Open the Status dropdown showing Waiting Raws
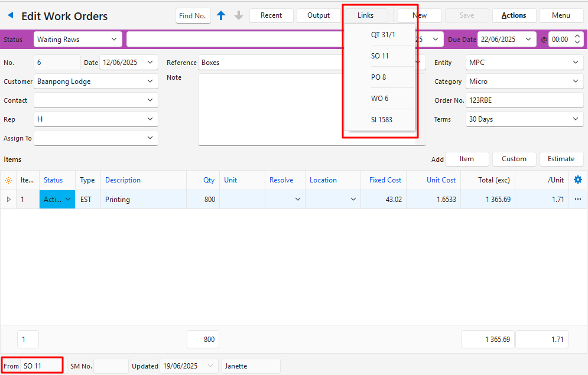 pyautogui.click(x=77, y=40)
